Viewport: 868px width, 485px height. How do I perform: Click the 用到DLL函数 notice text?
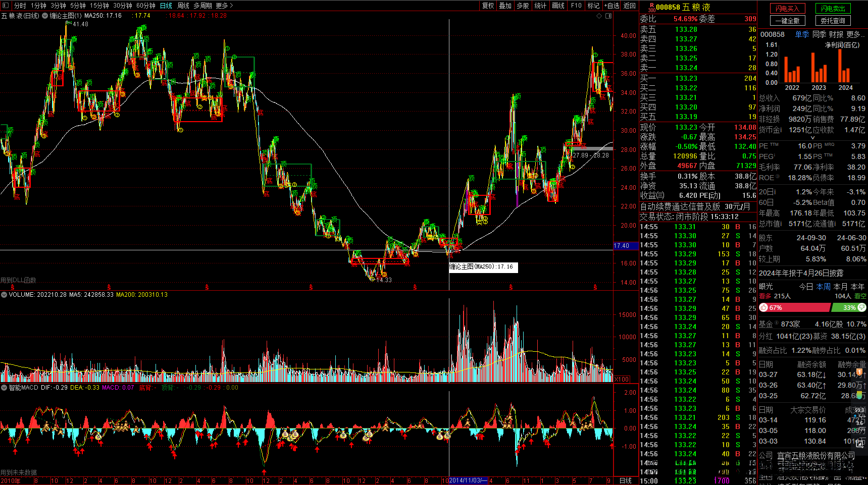18,281
